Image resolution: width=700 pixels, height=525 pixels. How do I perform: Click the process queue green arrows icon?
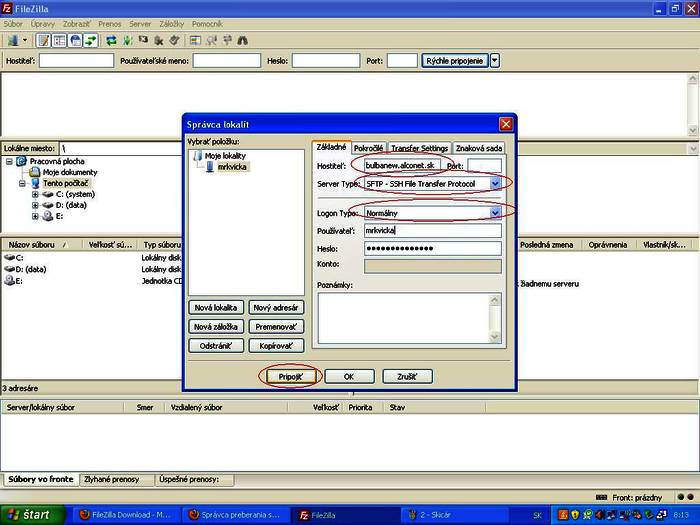click(x=127, y=41)
